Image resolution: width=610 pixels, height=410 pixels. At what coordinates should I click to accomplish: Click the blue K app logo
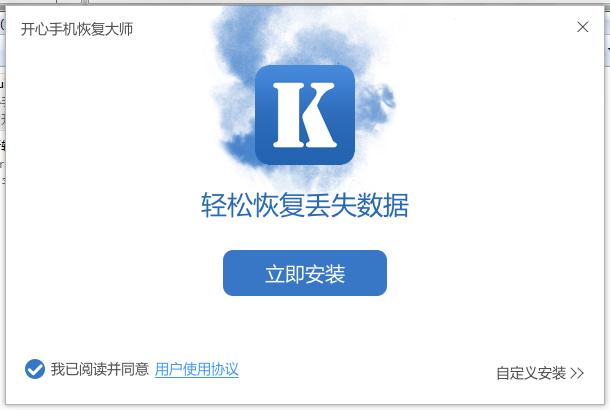(305, 115)
